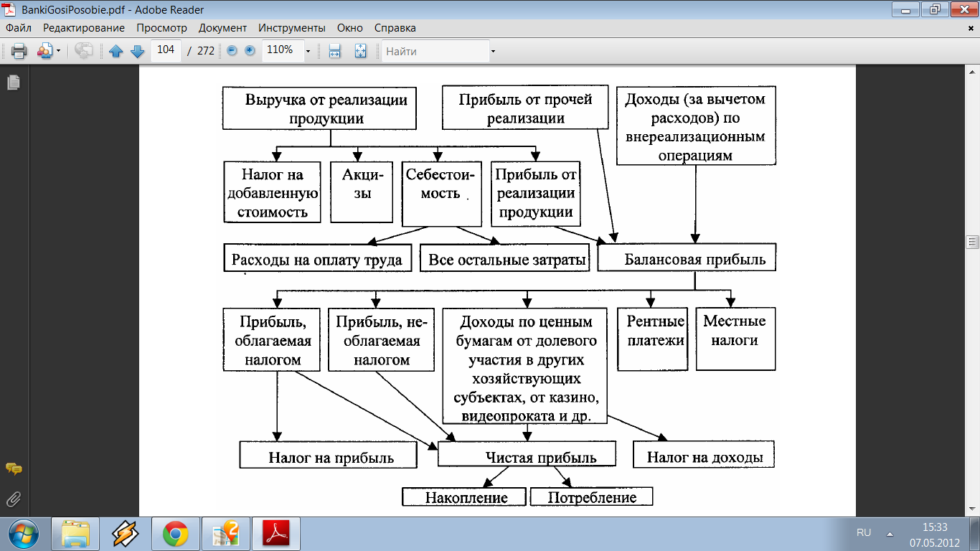Show hidden tray icons arrow
The width and height of the screenshot is (980, 551).
(890, 534)
